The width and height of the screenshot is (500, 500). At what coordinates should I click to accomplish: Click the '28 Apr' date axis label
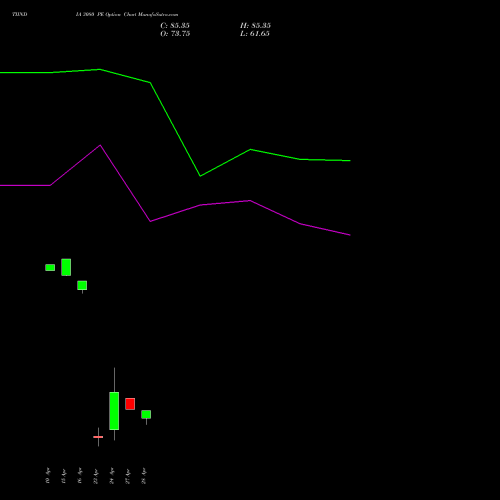(x=144, y=476)
